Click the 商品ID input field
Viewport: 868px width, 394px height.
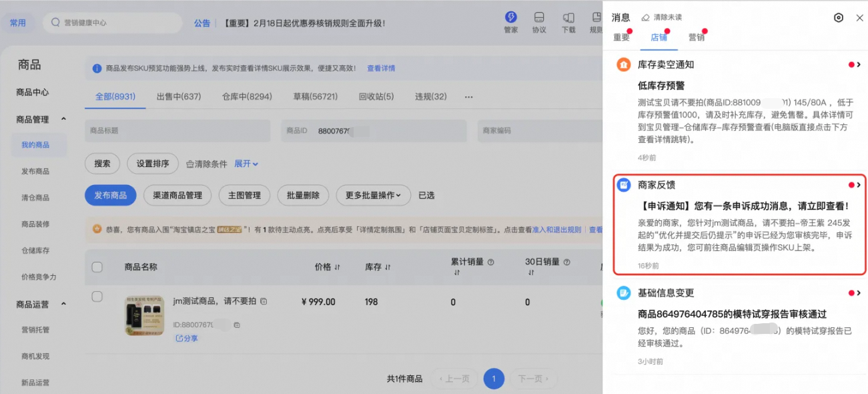(x=374, y=131)
